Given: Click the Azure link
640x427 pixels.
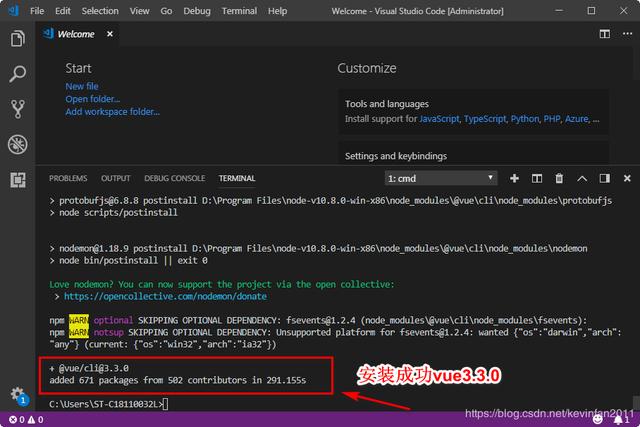Looking at the screenshot, I should click(x=577, y=119).
